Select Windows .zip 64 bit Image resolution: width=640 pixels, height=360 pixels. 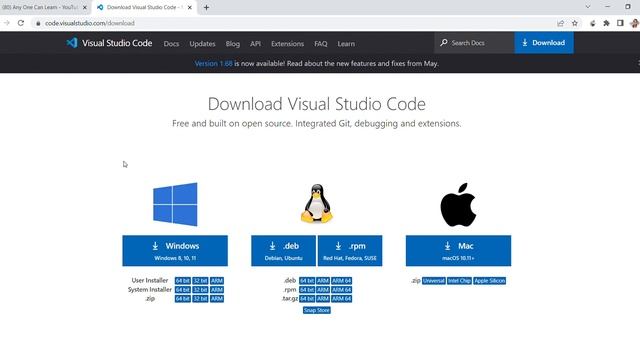coord(182,299)
